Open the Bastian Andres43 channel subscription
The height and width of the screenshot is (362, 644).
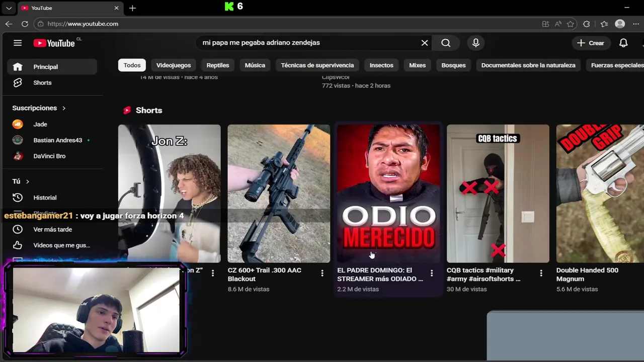pyautogui.click(x=52, y=140)
